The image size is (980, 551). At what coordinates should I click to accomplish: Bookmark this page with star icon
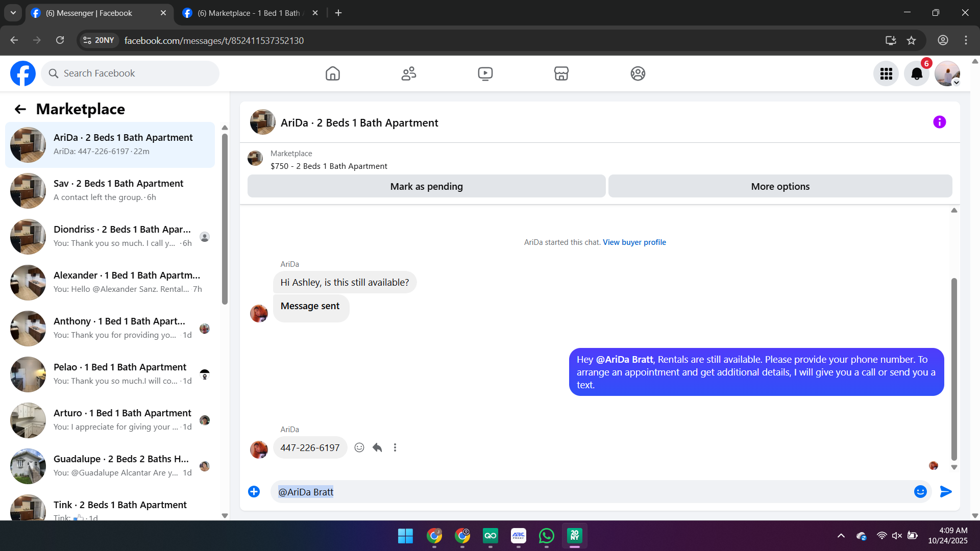pyautogui.click(x=912, y=40)
